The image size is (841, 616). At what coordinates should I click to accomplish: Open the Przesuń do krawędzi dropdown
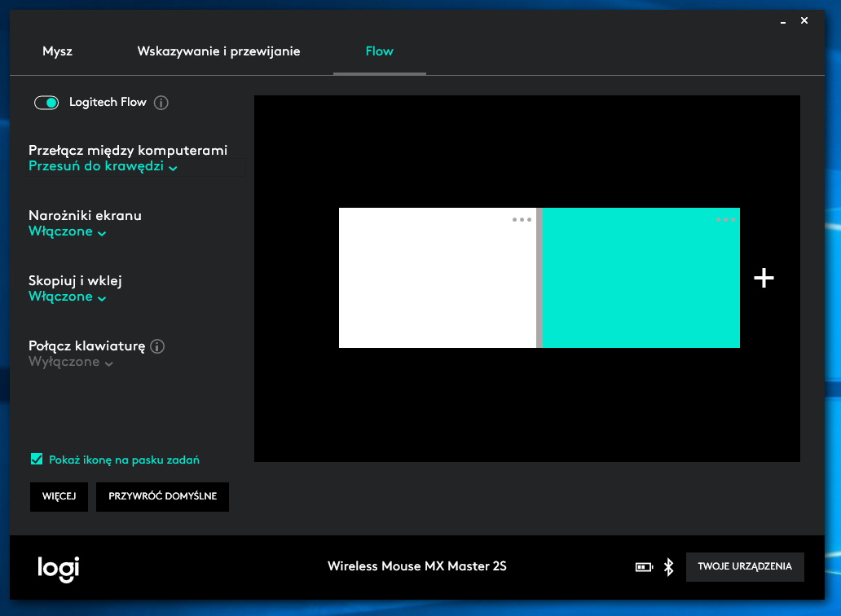pos(103,166)
